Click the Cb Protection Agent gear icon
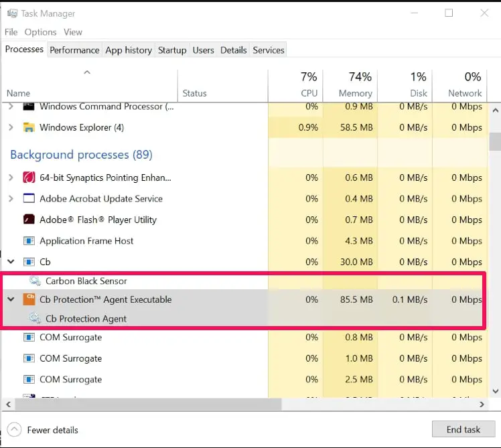 point(35,319)
